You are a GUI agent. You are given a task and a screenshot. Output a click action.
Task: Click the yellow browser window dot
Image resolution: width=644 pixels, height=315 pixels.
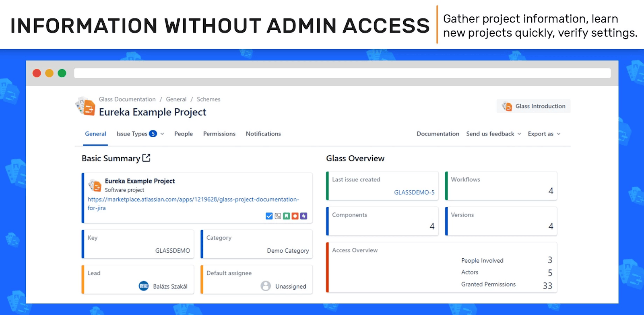[49, 73]
